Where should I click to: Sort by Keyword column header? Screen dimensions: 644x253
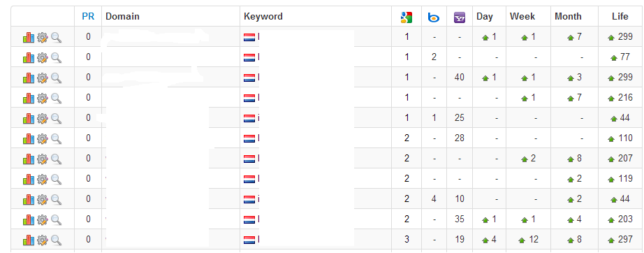click(x=263, y=17)
